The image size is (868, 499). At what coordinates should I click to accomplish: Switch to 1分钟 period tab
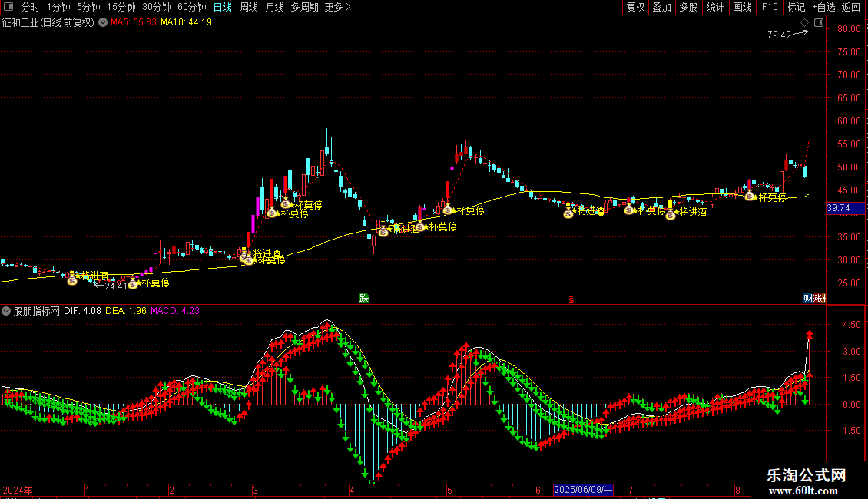tap(58, 7)
